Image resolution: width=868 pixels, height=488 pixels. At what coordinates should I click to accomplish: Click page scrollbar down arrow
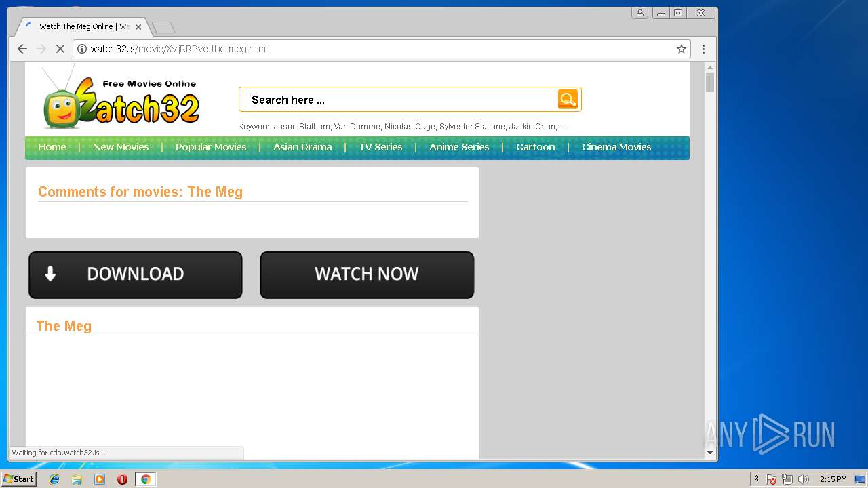pos(710,453)
